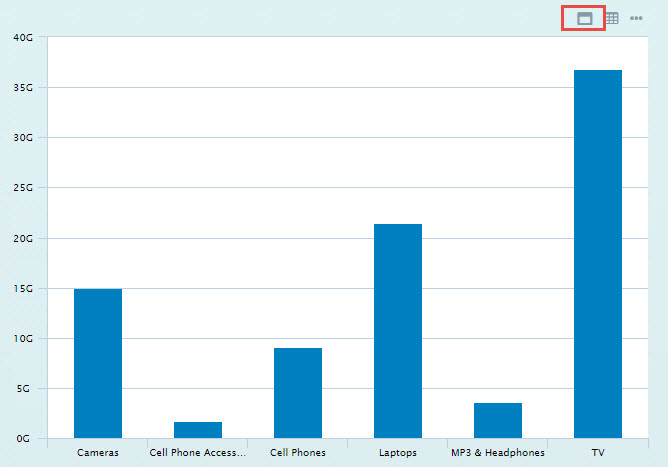Click the 10G y-axis tick label

(22, 338)
